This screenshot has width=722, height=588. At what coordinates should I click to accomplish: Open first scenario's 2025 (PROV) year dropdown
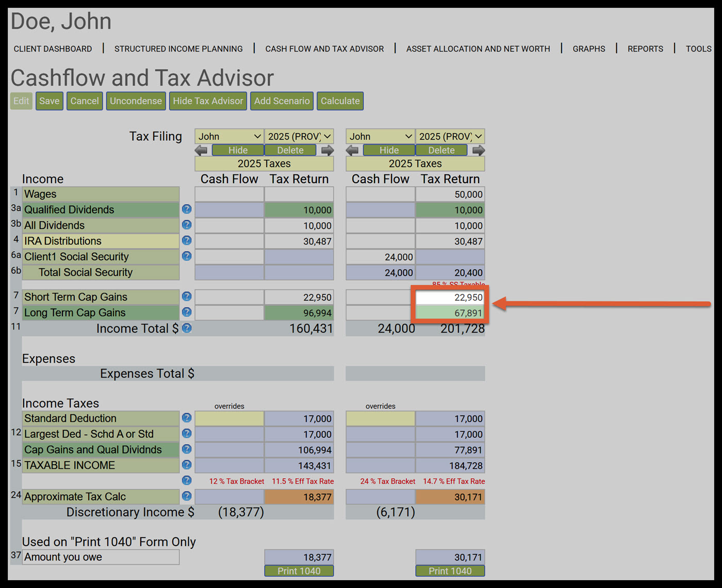click(299, 136)
